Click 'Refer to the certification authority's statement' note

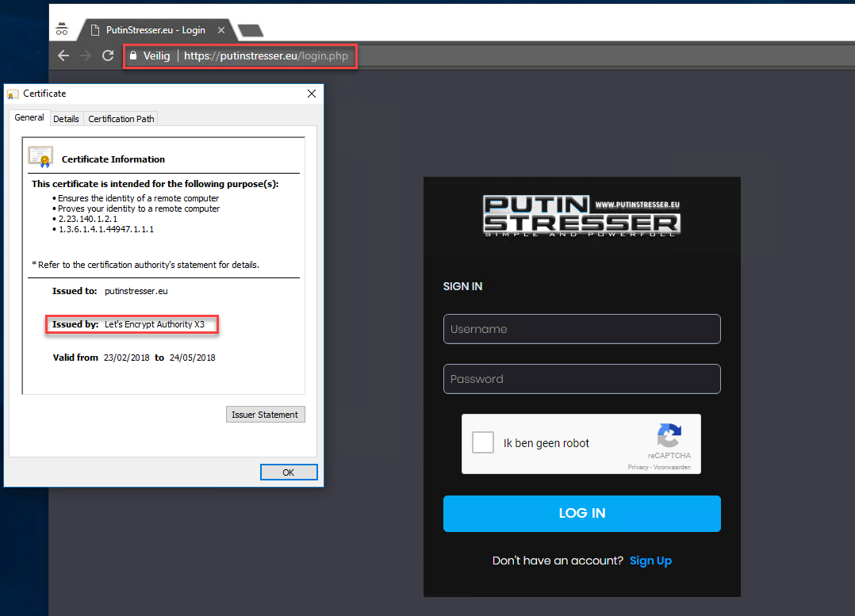click(x=146, y=265)
